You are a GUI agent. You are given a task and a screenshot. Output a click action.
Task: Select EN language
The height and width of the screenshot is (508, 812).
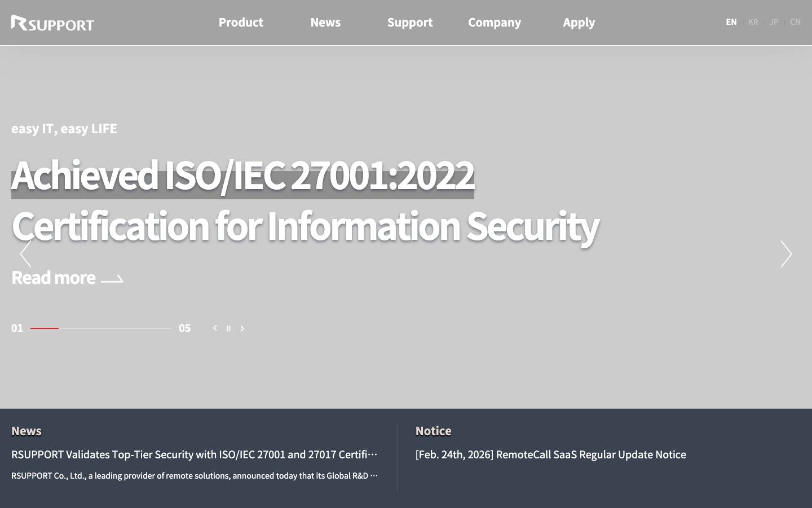pyautogui.click(x=731, y=22)
